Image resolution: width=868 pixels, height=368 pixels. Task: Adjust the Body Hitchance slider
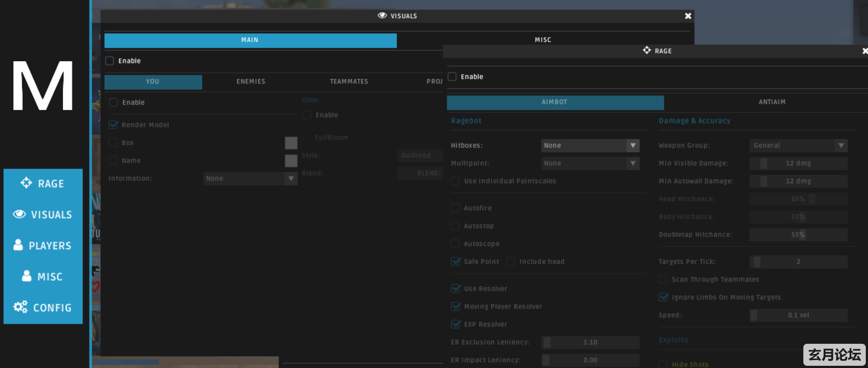tap(798, 217)
